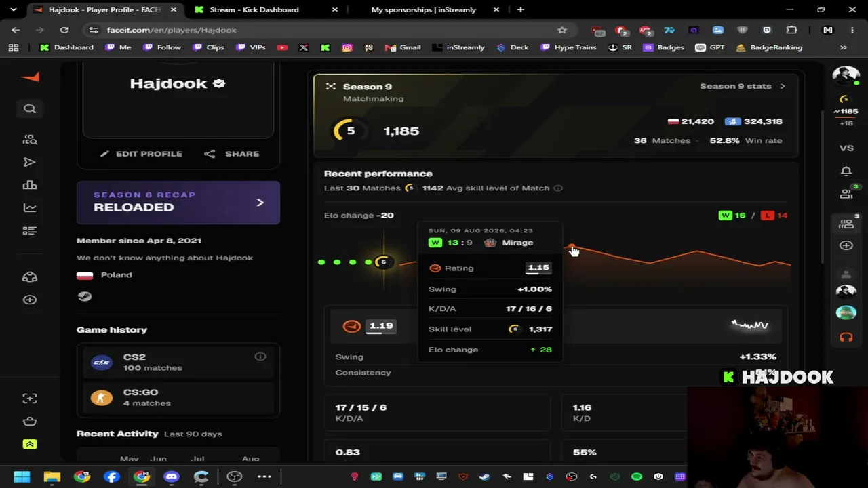Expand the Season 8 Recap Reloaded arrow
The width and height of the screenshot is (868, 488).
point(260,202)
